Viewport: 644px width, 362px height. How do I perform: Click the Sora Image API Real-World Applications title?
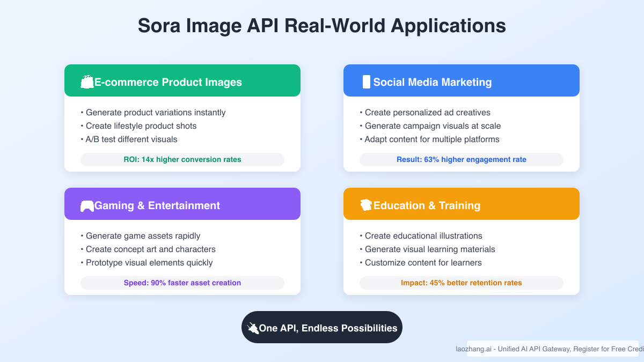pyautogui.click(x=322, y=25)
